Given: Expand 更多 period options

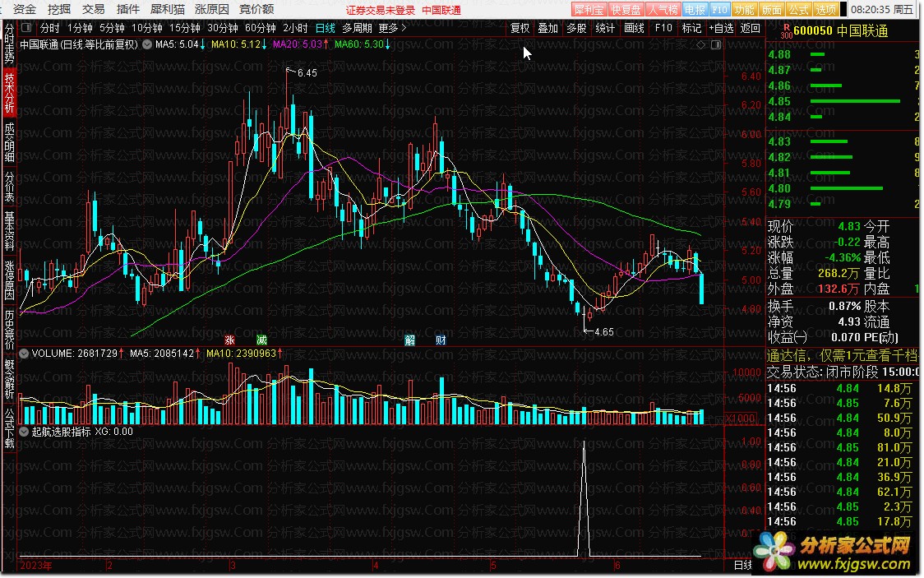Looking at the screenshot, I should 392,28.
